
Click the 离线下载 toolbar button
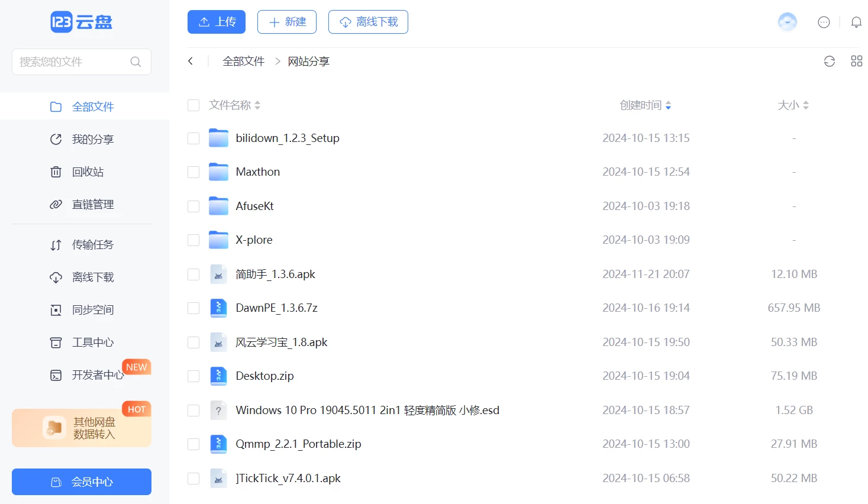(x=368, y=22)
